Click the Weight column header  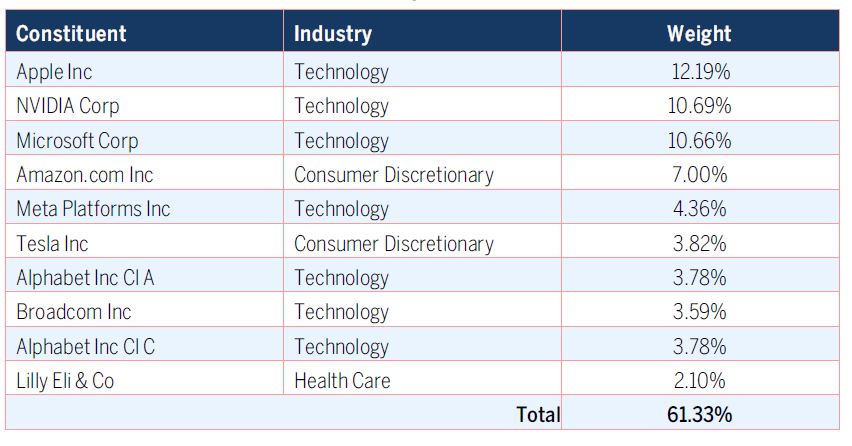click(699, 33)
